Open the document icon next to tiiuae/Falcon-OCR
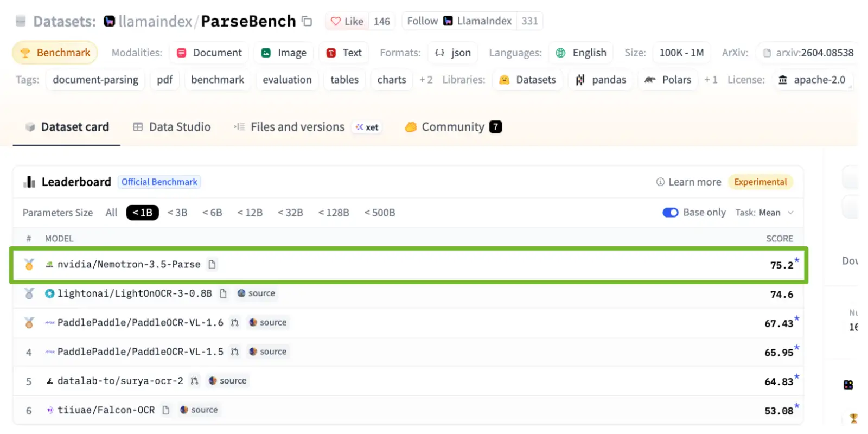 pos(166,410)
